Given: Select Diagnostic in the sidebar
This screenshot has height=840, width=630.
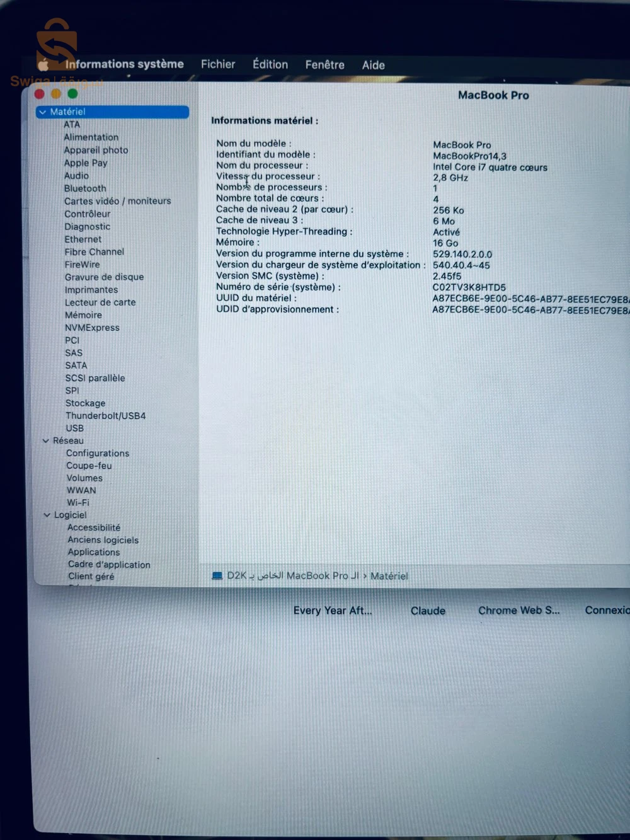Looking at the screenshot, I should (88, 227).
